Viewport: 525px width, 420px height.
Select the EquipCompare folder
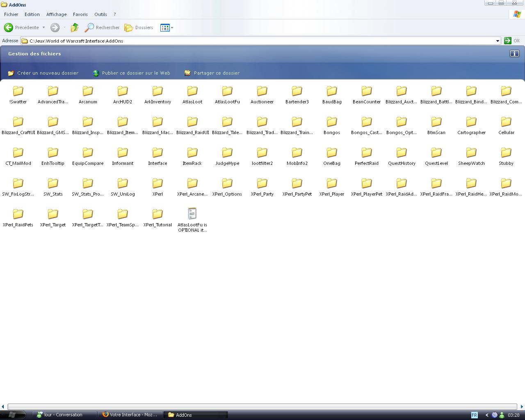[88, 156]
